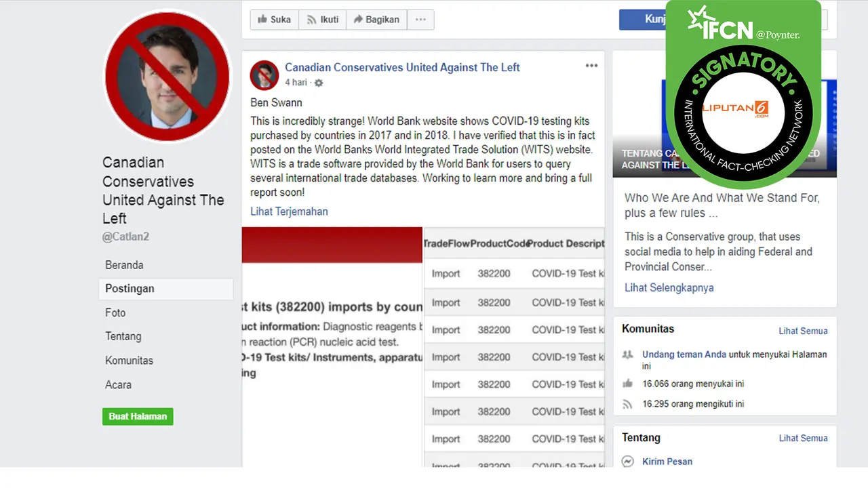This screenshot has width=868, height=488.
Task: Click Lihat Semua in Tentang section
Action: point(803,438)
